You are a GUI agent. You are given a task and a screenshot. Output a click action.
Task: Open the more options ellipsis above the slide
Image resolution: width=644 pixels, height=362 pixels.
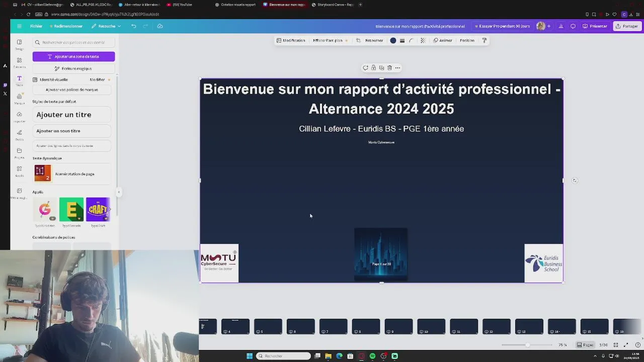pos(397,68)
